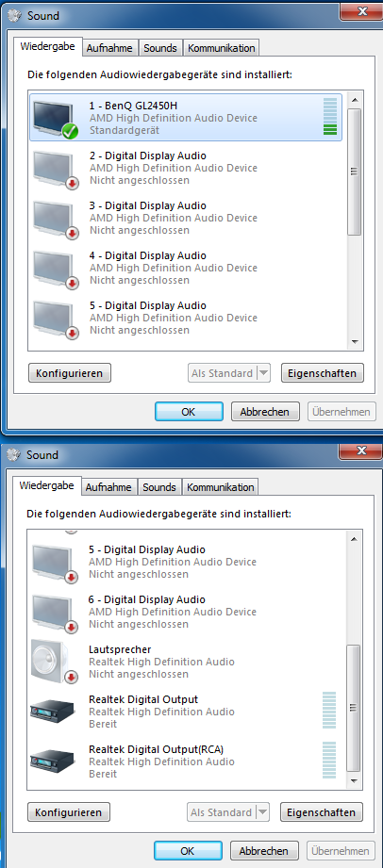
Task: Click the 2 - Digital Display Audio icon
Action: pyautogui.click(x=55, y=169)
